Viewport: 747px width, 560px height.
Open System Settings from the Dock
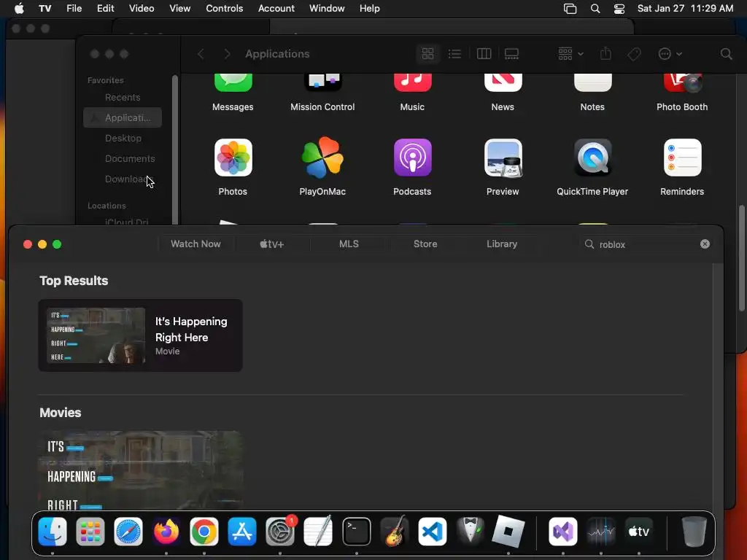point(280,532)
